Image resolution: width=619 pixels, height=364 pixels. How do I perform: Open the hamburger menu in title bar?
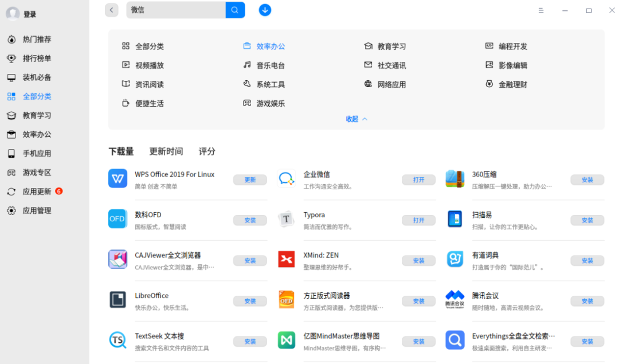541,11
